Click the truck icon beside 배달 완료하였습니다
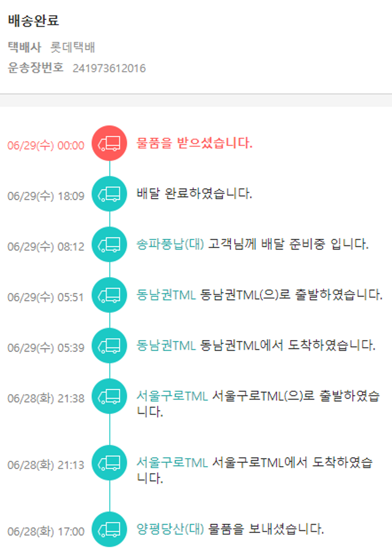The width and height of the screenshot is (392, 555). pos(109,194)
